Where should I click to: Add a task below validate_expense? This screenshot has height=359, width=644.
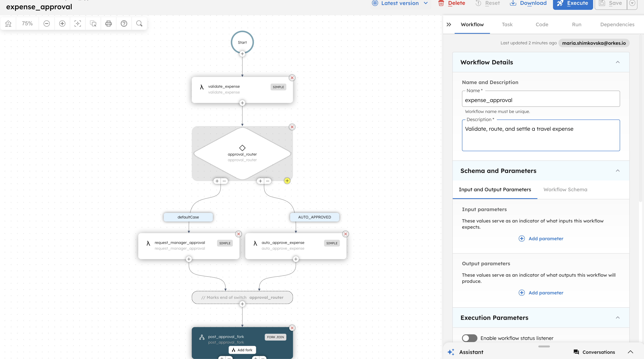(x=242, y=103)
